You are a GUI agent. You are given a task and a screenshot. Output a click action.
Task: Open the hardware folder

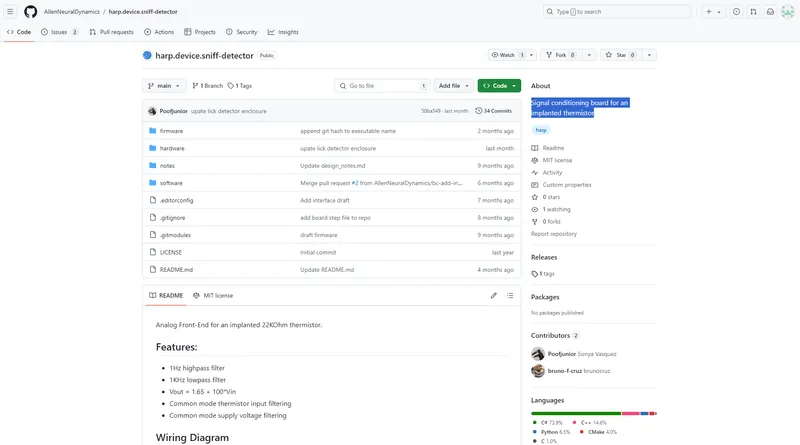[172, 149]
